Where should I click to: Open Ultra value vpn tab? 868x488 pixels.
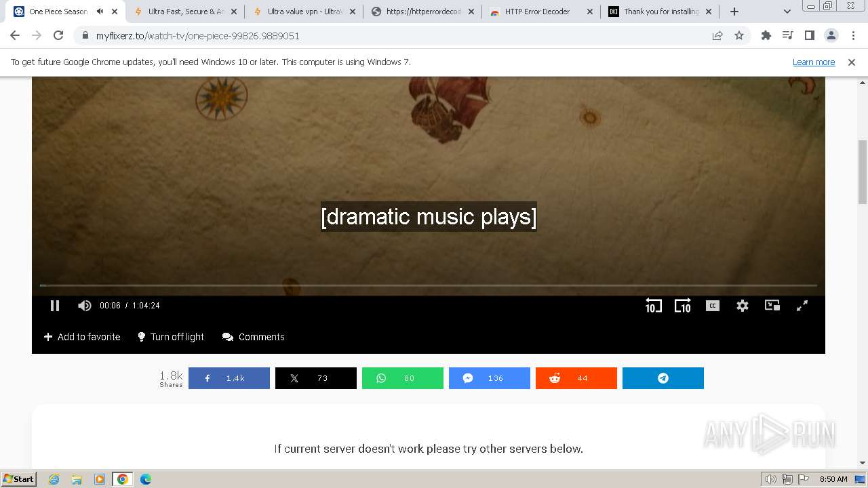pos(297,12)
